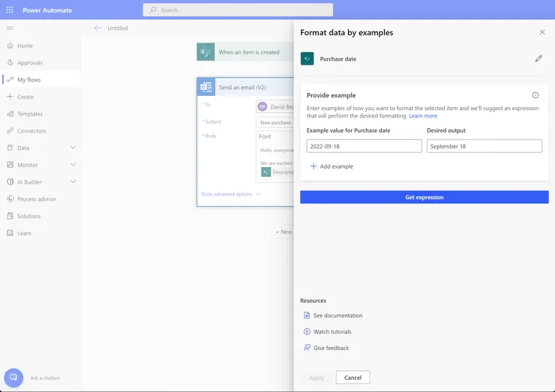The image size is (555, 392).
Task: Click the David recipient chip in To
Action: click(x=276, y=106)
